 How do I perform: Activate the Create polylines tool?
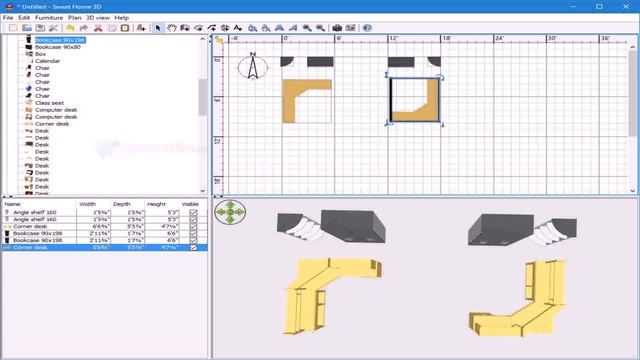211,28
